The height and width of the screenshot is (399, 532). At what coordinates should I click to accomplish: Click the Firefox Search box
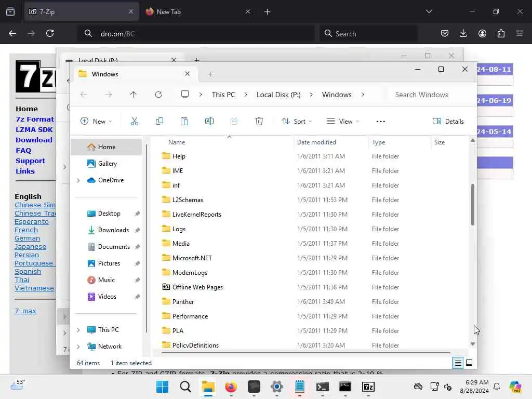(x=368, y=34)
